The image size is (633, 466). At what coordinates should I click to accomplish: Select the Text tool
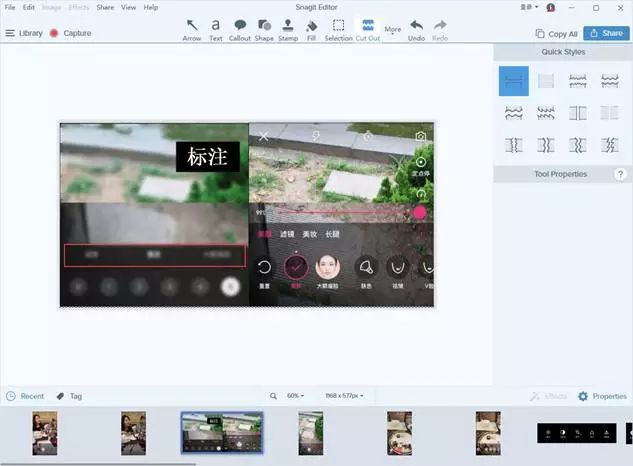pyautogui.click(x=215, y=29)
